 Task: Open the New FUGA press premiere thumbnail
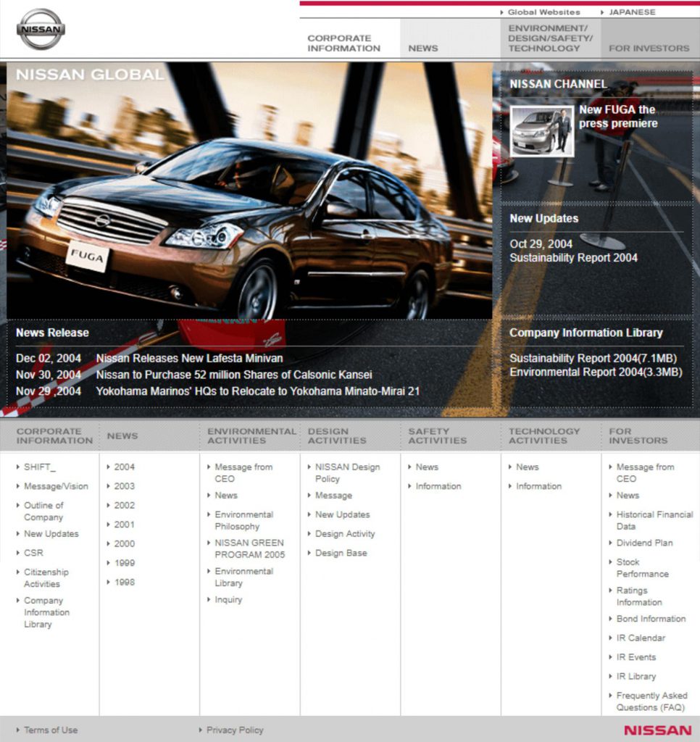coord(542,131)
